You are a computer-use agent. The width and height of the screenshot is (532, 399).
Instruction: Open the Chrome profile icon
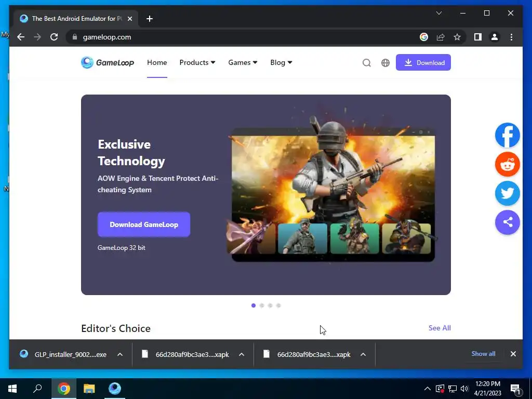click(495, 37)
